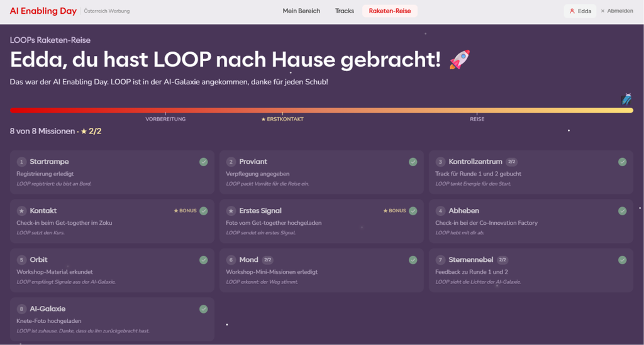Click the green checkmark on Sternennebel card

[622, 260]
